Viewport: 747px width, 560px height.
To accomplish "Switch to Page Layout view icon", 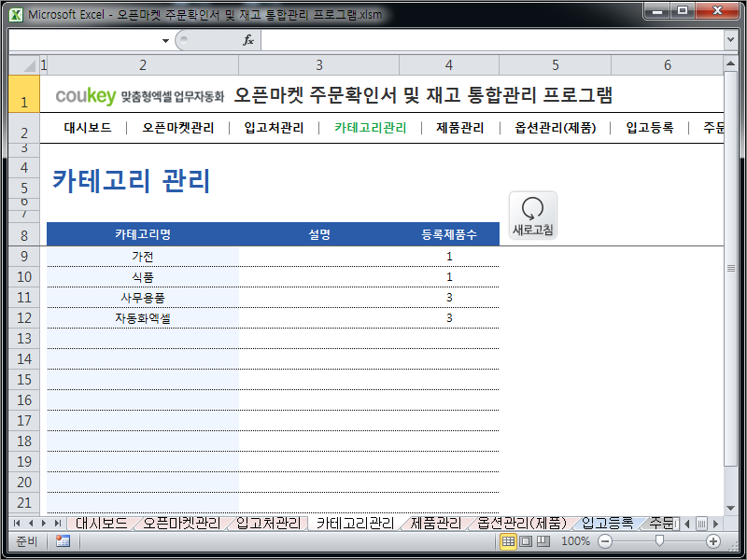I will pyautogui.click(x=526, y=541).
